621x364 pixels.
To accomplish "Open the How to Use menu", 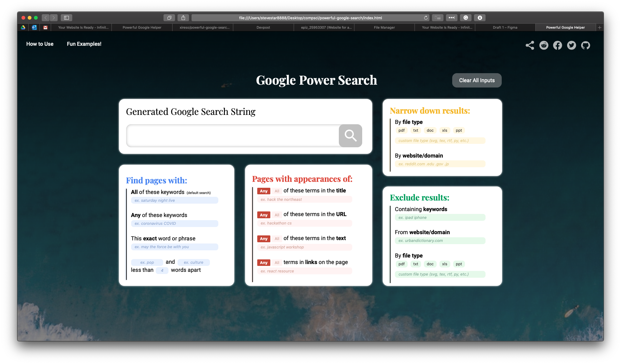I will [x=40, y=44].
